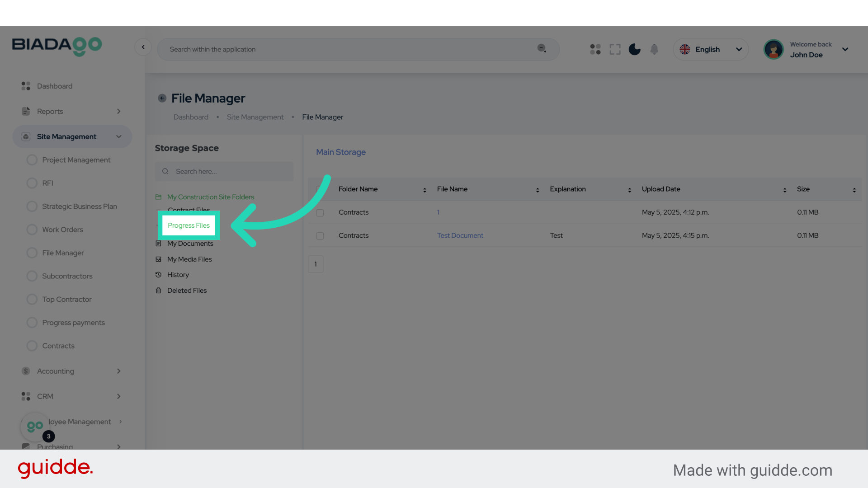Screen dimensions: 868x488
Task: Open the English language dropdown
Action: coord(711,49)
